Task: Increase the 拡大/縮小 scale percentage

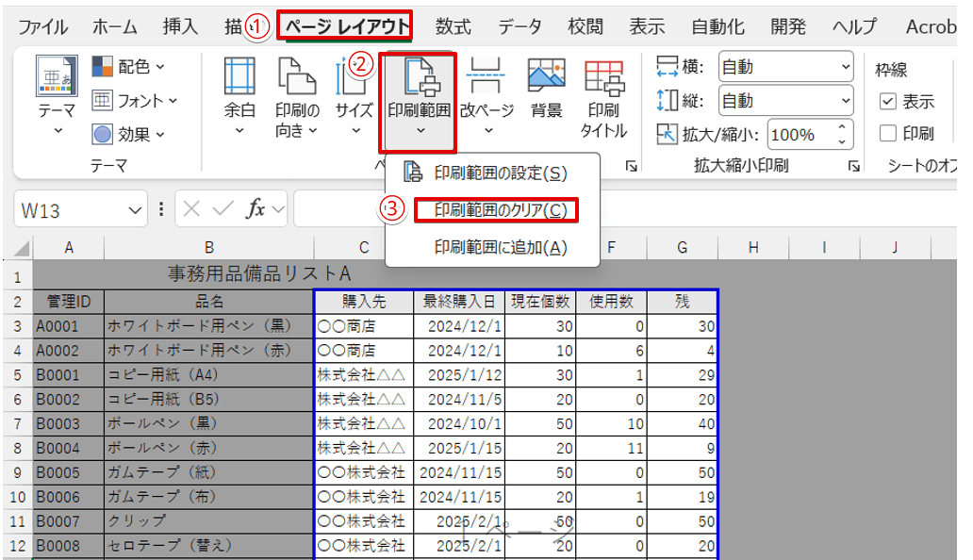Action: pyautogui.click(x=842, y=125)
